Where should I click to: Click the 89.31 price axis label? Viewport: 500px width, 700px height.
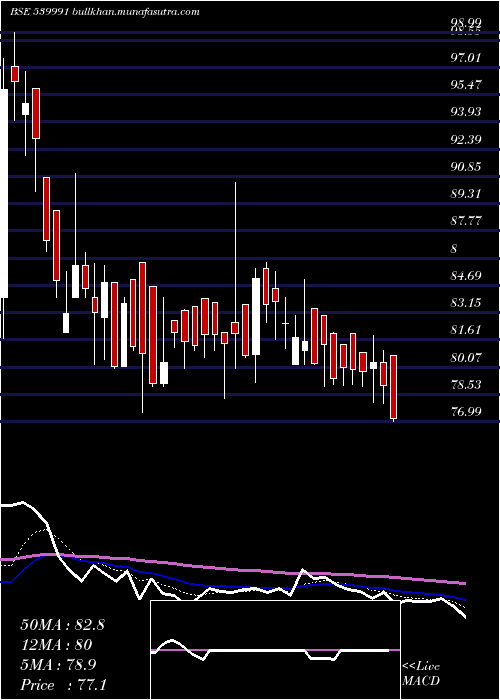tap(466, 194)
